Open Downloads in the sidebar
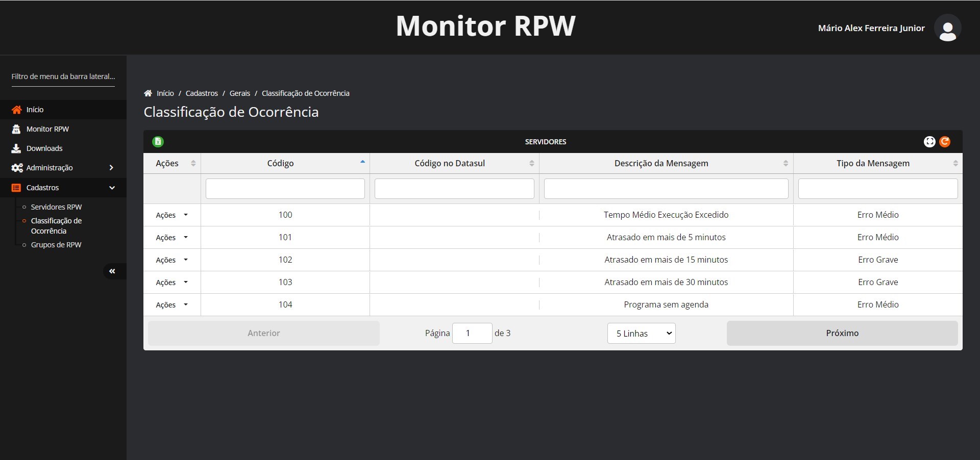This screenshot has width=980, height=460. [x=44, y=148]
